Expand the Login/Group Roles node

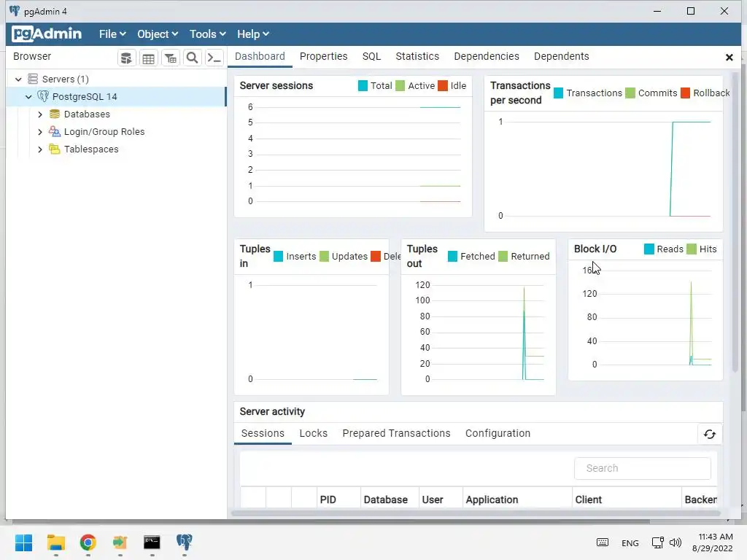pos(40,131)
